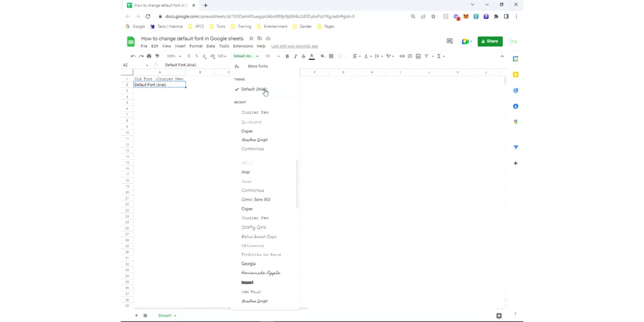Choose Georgia font
The height and width of the screenshot is (322, 644).
[248, 264]
